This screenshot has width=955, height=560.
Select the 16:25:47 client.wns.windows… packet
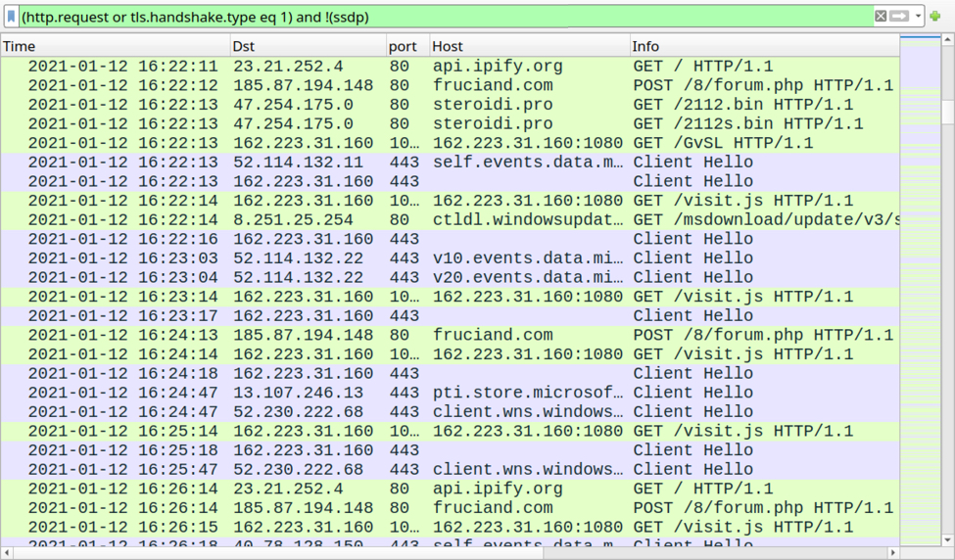451,469
